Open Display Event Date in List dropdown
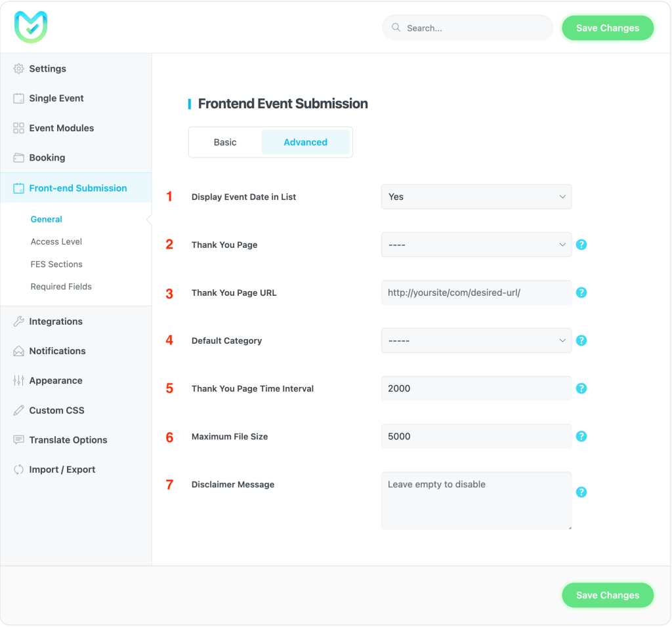Image resolution: width=672 pixels, height=627 pixels. (476, 197)
